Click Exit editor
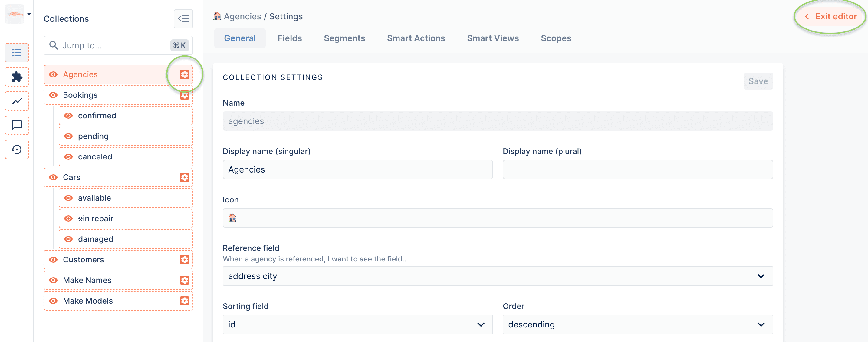868x342 pixels. tap(830, 16)
